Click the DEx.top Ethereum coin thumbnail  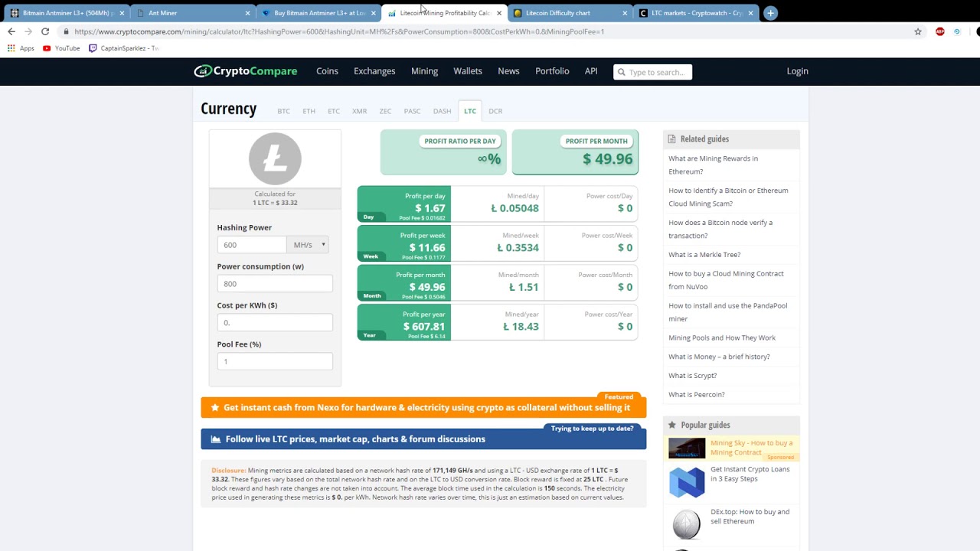(x=687, y=524)
